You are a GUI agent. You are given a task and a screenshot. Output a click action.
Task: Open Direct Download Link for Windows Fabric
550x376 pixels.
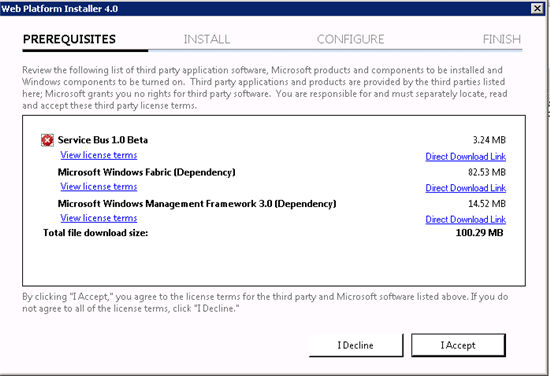(x=465, y=188)
